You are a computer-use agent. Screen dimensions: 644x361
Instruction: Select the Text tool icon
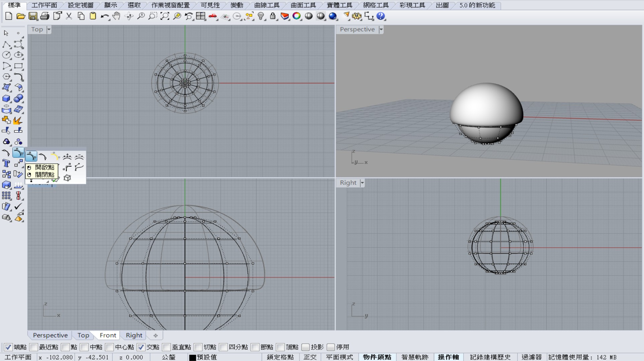pos(6,163)
